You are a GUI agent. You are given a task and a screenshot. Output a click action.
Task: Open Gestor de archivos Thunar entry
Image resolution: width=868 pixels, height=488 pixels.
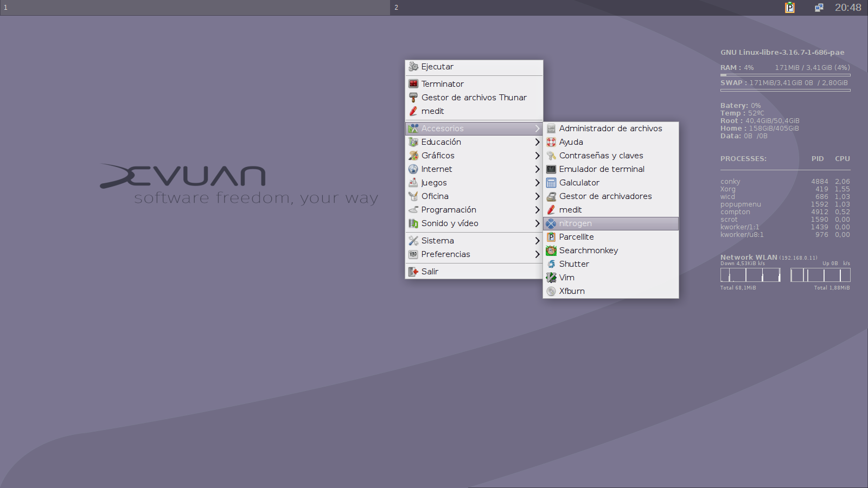click(474, 98)
